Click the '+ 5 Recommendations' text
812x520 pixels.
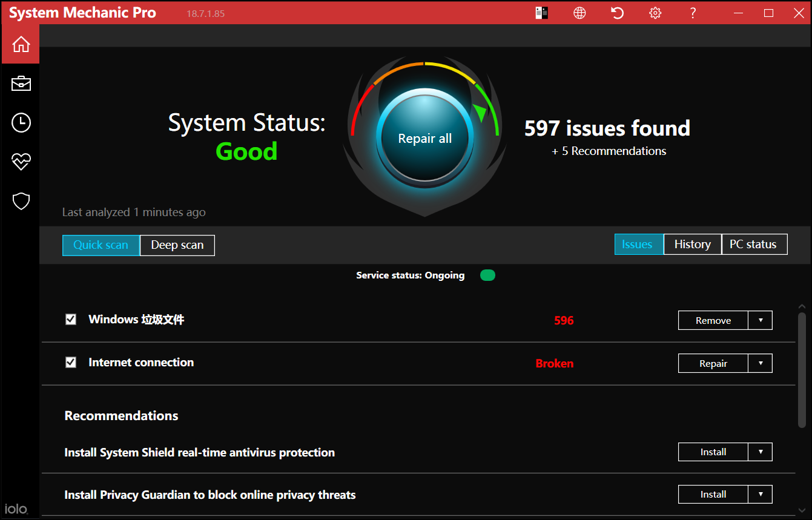[609, 151]
